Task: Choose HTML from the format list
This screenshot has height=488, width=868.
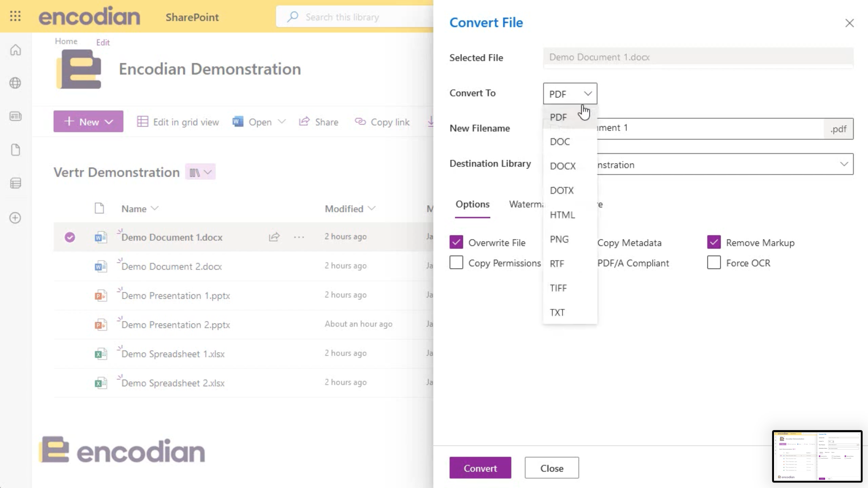Action: (570, 215)
